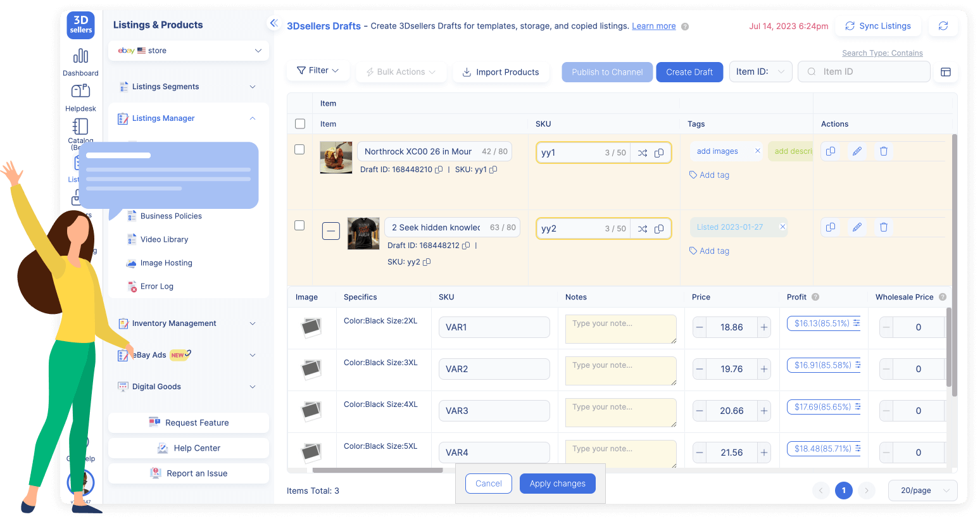
Task: Increase VAR1 price with the plus stepper
Action: pos(763,327)
